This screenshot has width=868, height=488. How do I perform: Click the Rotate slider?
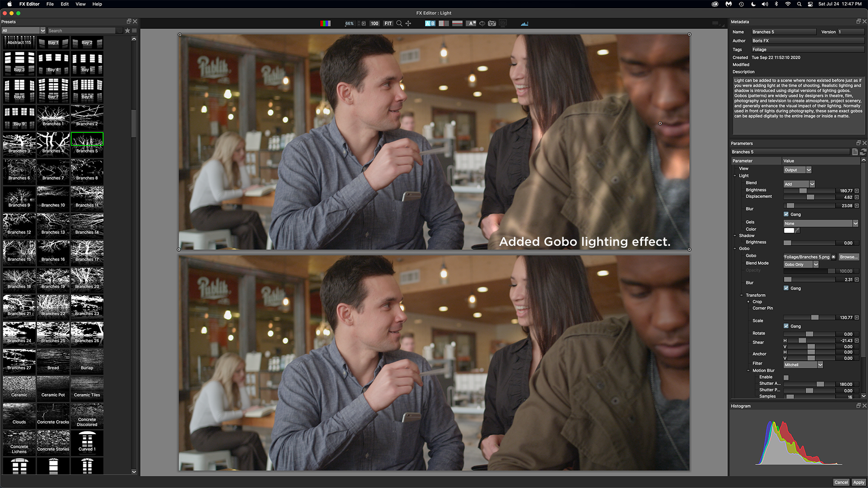click(809, 334)
